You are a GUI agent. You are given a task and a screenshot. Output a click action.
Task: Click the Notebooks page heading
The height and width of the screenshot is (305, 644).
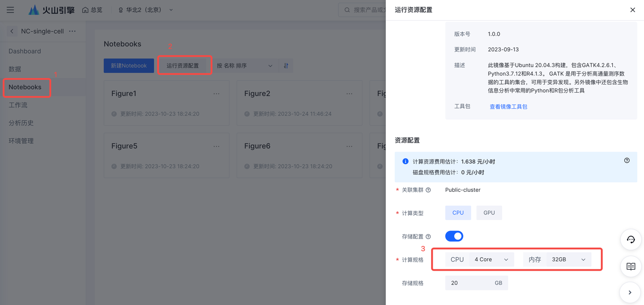[122, 44]
